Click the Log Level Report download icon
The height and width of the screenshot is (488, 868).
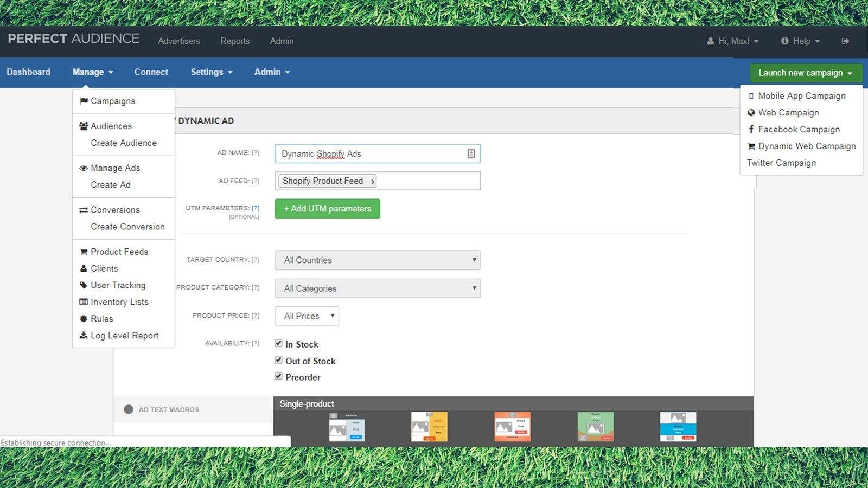pos(84,336)
